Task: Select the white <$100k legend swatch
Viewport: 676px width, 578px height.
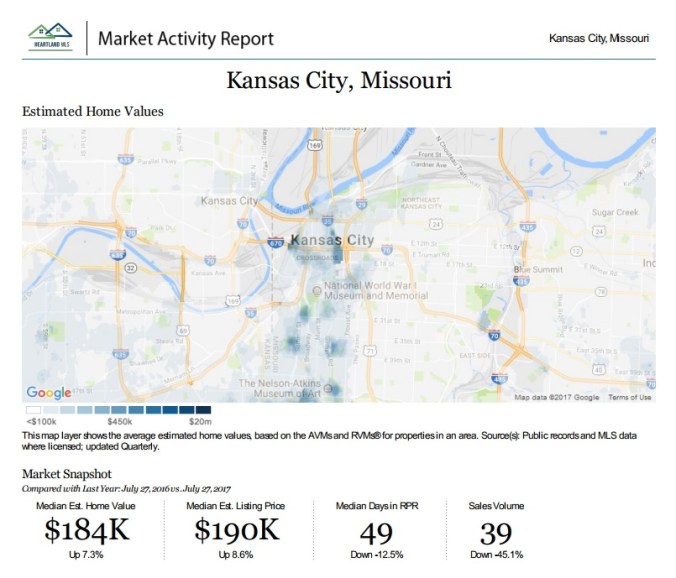Action: pos(33,410)
